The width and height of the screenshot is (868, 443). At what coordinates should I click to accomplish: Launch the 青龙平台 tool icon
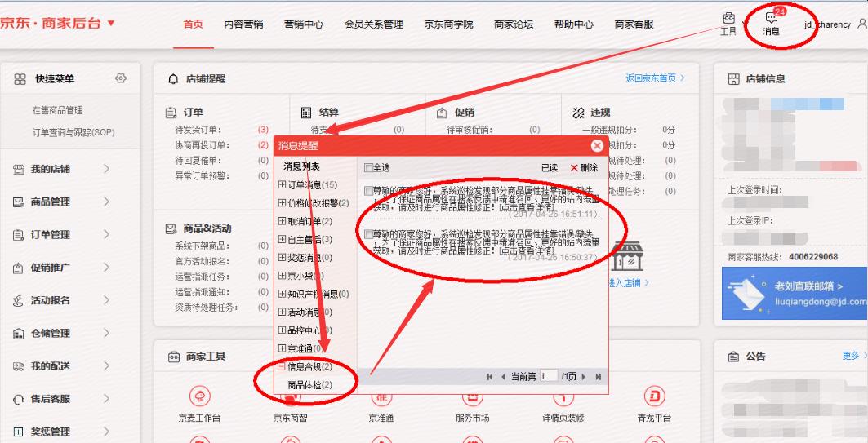pos(654,396)
